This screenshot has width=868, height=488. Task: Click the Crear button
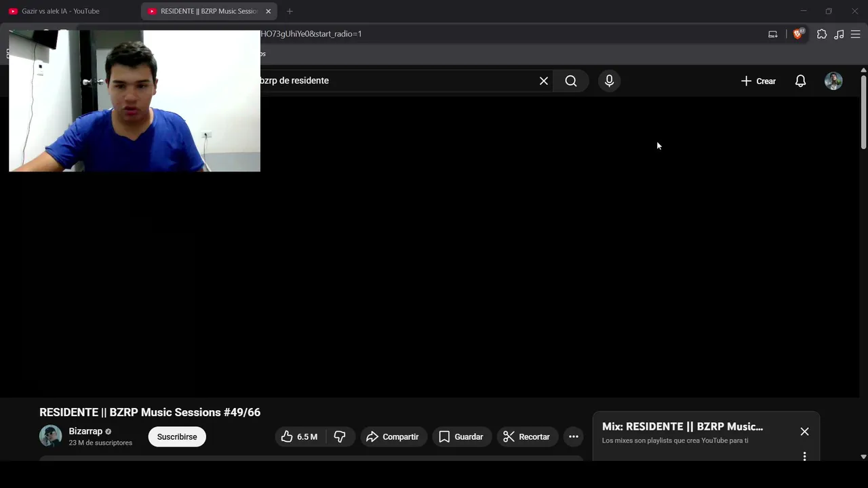click(758, 81)
